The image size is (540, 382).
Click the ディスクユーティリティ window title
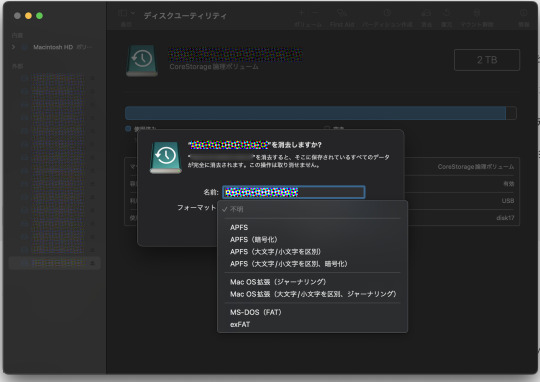[x=185, y=16]
